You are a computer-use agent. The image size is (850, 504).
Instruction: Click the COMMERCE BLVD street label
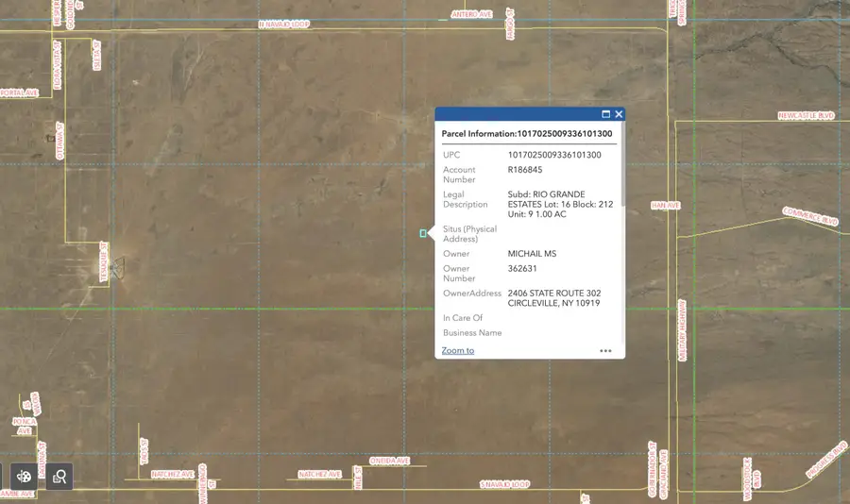click(x=810, y=216)
